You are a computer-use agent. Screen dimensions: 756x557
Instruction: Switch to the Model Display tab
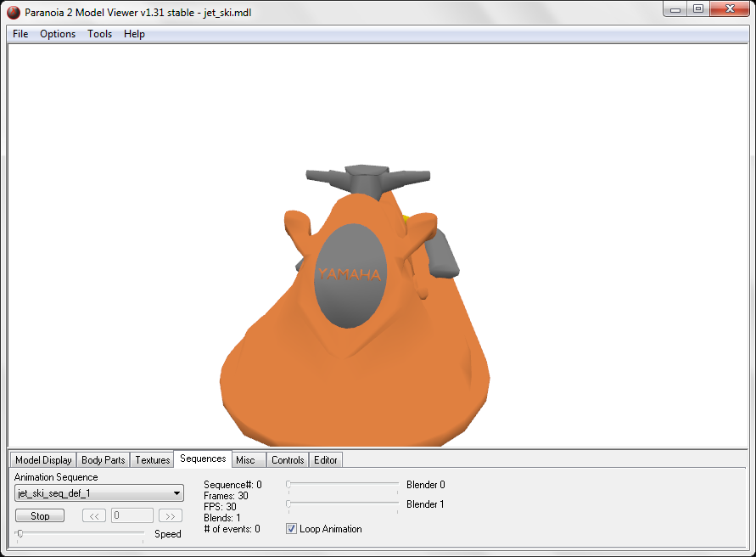[43, 460]
